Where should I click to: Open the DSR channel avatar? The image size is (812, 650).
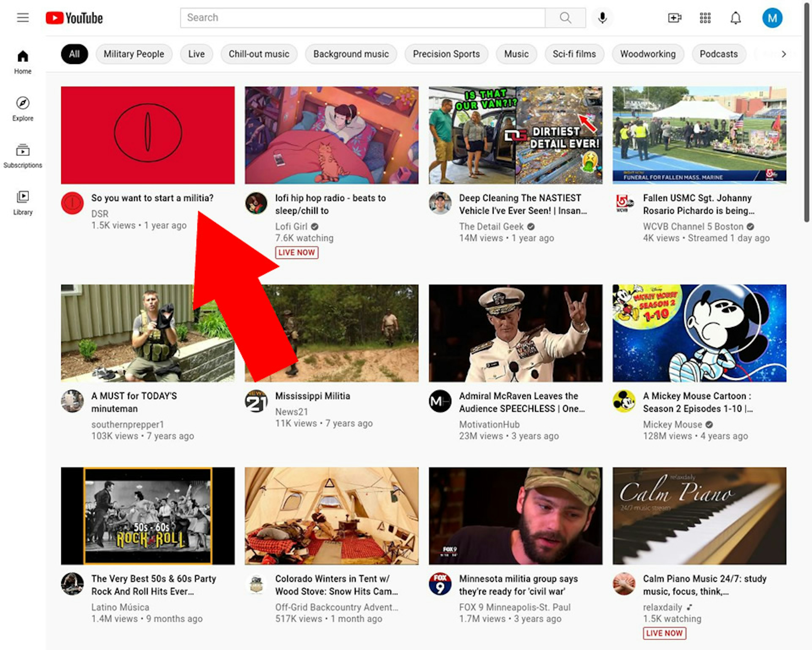click(72, 203)
